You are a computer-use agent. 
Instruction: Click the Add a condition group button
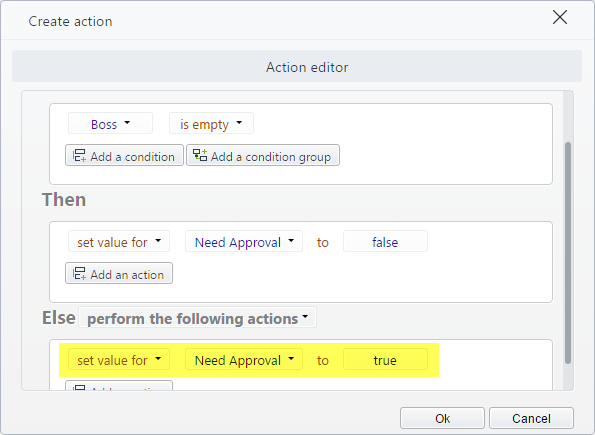pyautogui.click(x=263, y=155)
